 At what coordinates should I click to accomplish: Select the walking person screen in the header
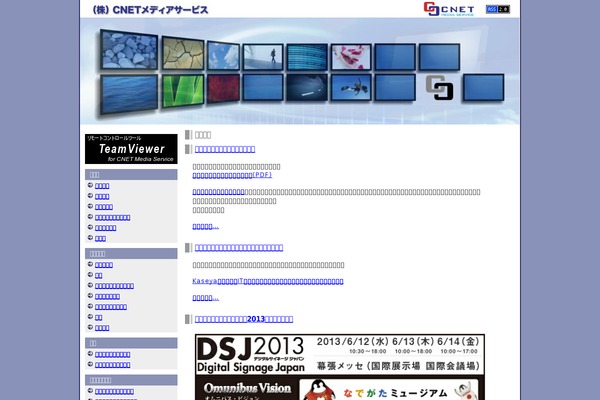point(263,57)
